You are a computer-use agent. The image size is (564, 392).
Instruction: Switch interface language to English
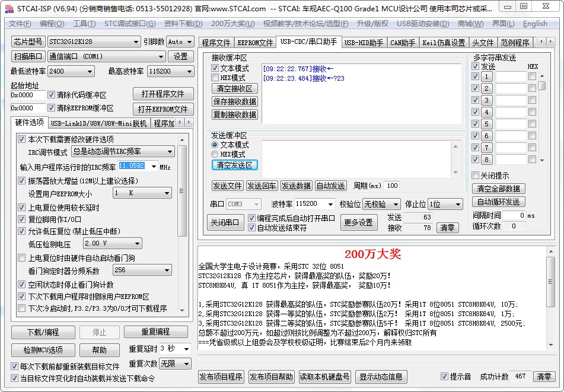535,24
